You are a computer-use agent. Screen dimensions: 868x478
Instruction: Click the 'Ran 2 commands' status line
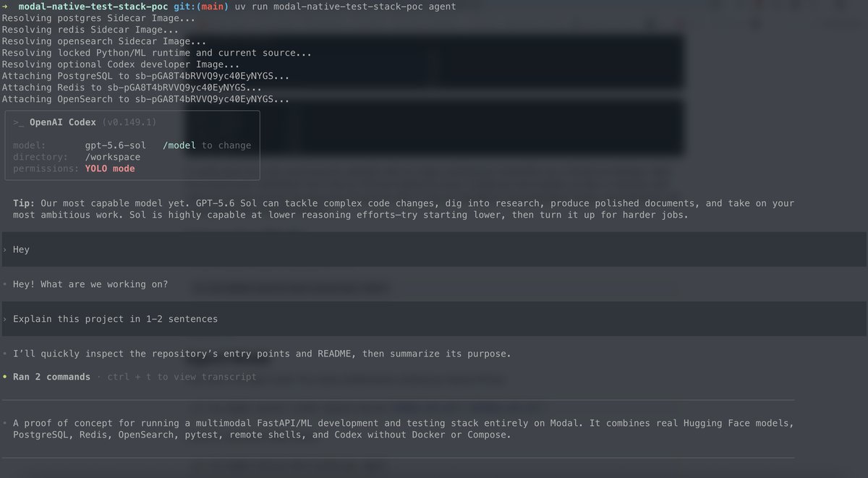pyautogui.click(x=51, y=377)
